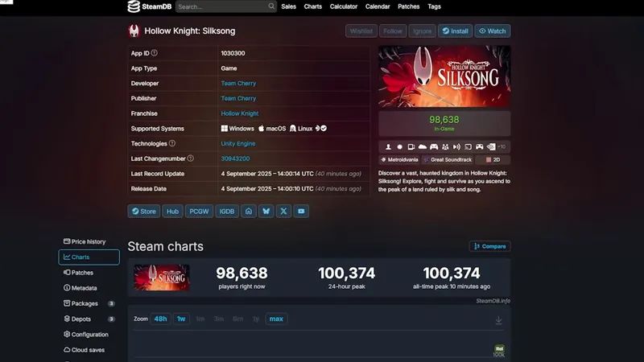The image size is (644, 362).
Task: Open the Steam Store button
Action: point(144,212)
